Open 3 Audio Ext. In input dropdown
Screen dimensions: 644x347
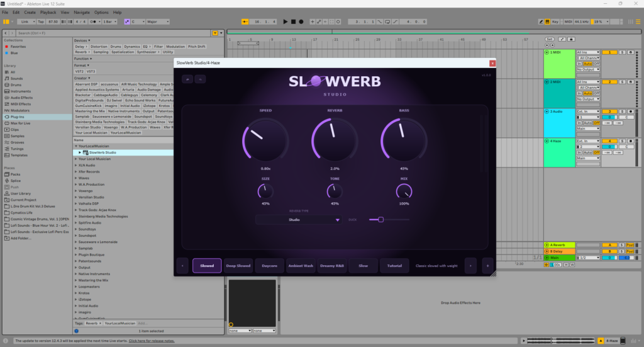coord(588,111)
